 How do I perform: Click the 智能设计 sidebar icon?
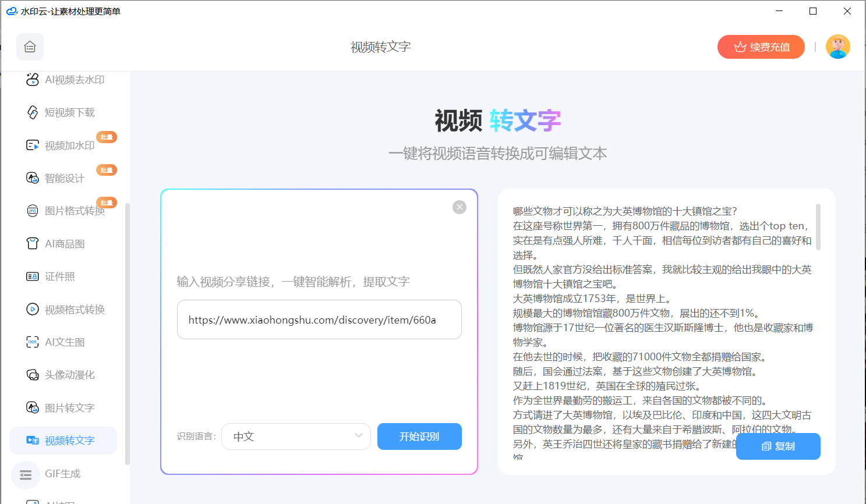[33, 178]
